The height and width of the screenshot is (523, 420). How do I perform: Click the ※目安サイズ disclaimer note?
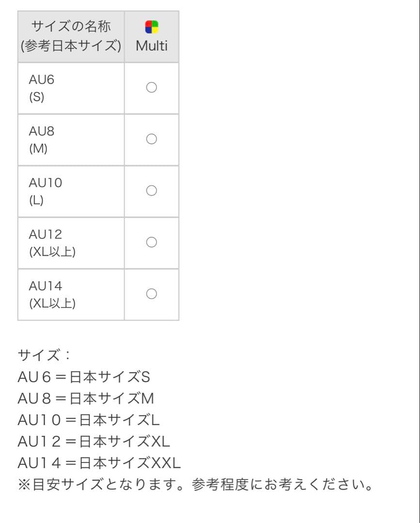point(195,484)
